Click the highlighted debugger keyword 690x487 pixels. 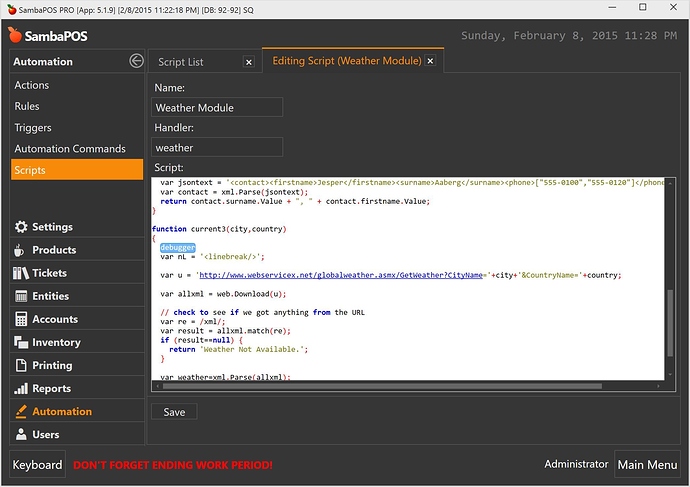pyautogui.click(x=178, y=248)
